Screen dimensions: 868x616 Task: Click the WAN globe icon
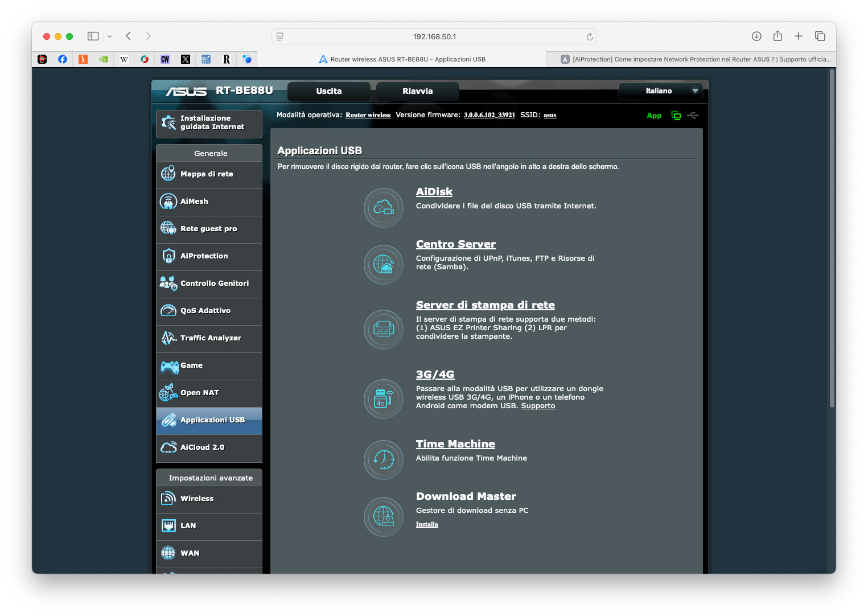click(x=168, y=553)
